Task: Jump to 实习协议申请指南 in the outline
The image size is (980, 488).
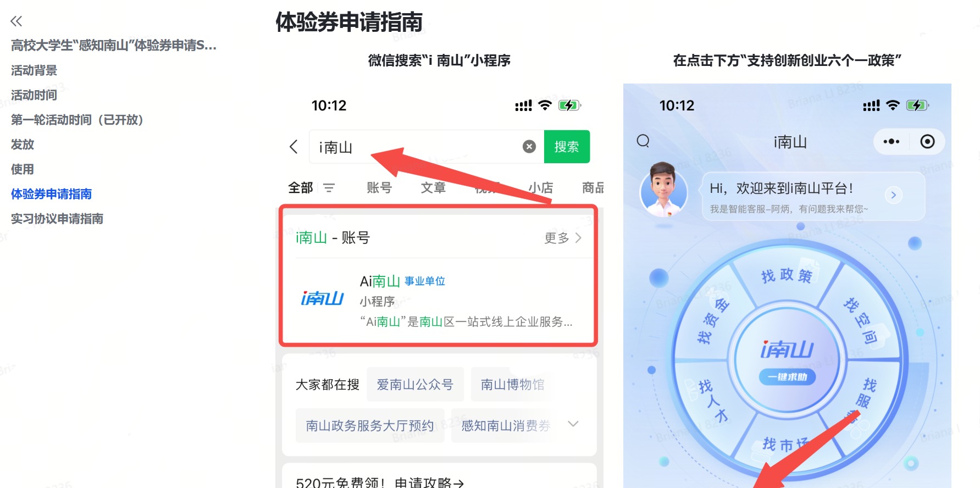Action: coord(57,219)
